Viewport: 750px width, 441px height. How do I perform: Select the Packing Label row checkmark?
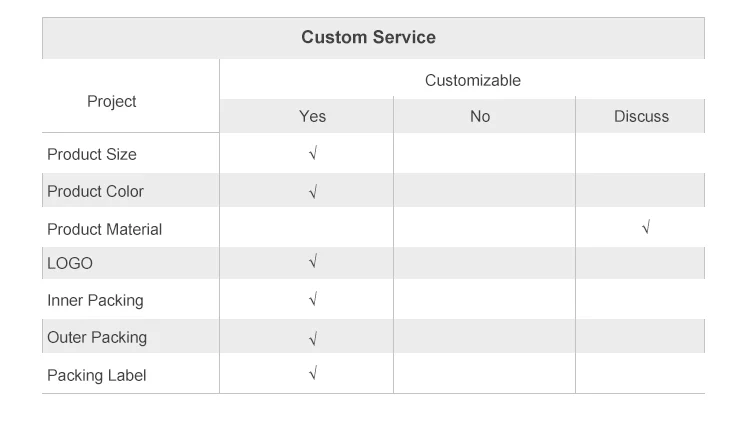coord(313,374)
